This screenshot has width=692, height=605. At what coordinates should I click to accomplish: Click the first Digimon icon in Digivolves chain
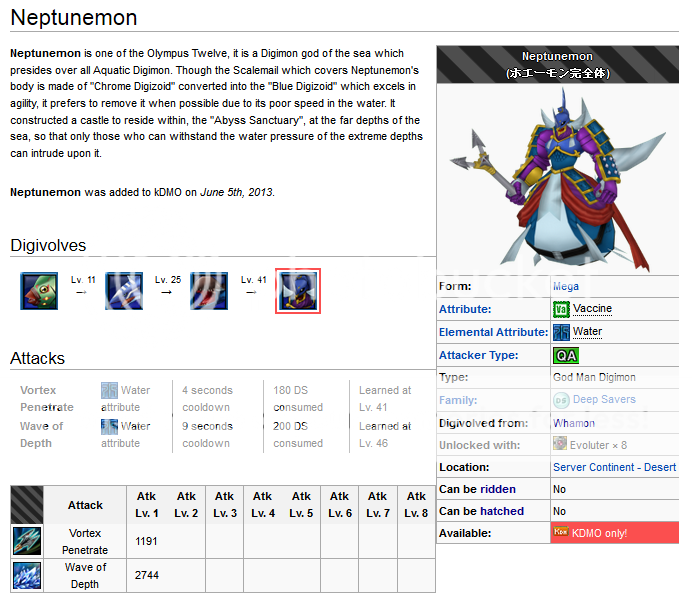pyautogui.click(x=36, y=290)
